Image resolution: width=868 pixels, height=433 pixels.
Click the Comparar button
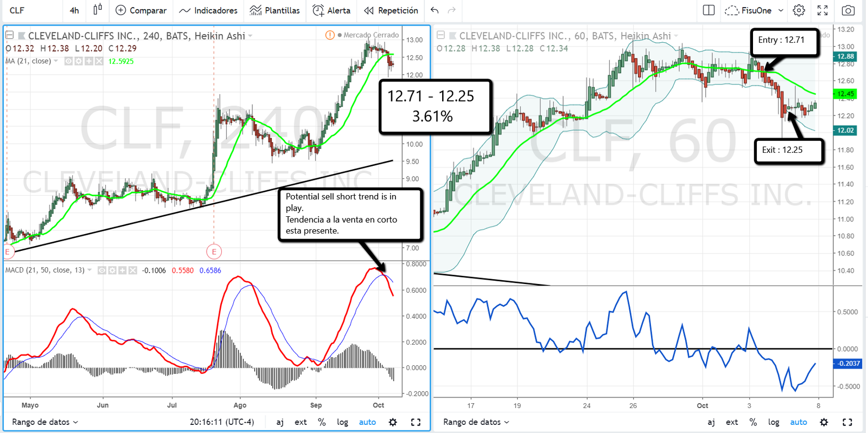coord(141,10)
